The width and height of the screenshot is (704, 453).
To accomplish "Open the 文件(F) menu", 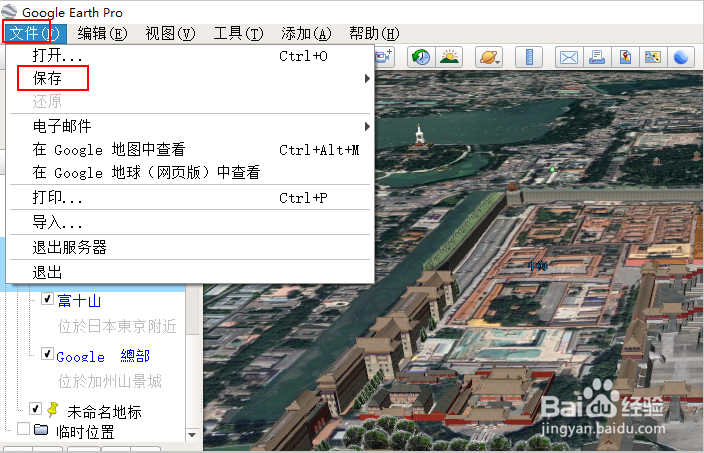I will pos(35,33).
